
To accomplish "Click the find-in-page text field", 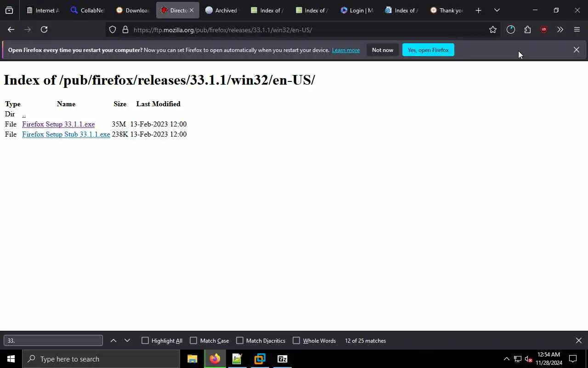I will (x=53, y=340).
